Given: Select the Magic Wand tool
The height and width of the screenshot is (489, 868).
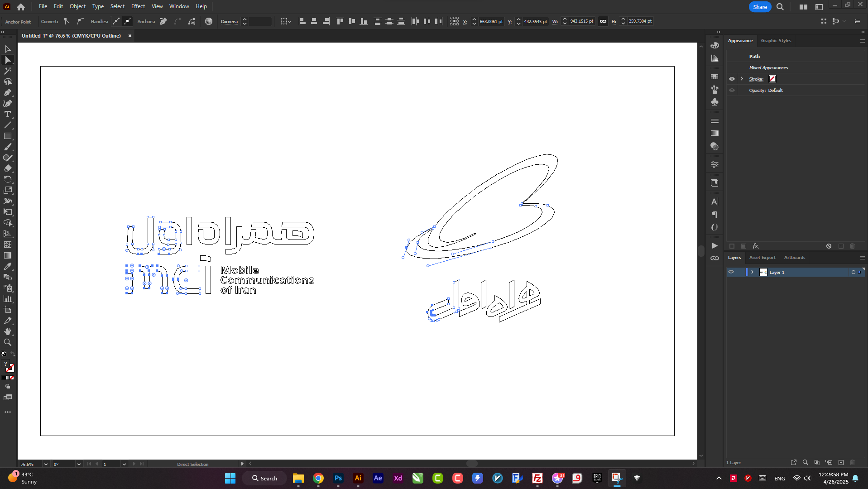Looking at the screenshot, I should tap(8, 71).
